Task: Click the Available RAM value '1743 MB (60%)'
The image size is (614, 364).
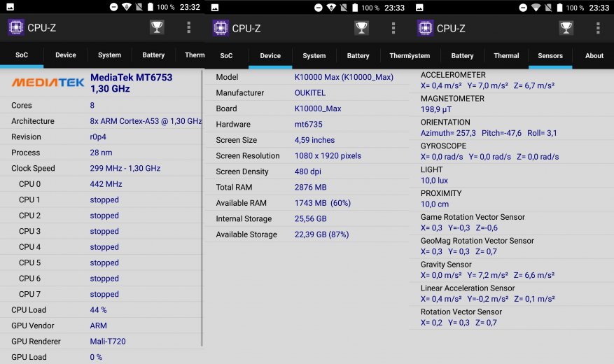Action: [x=322, y=203]
